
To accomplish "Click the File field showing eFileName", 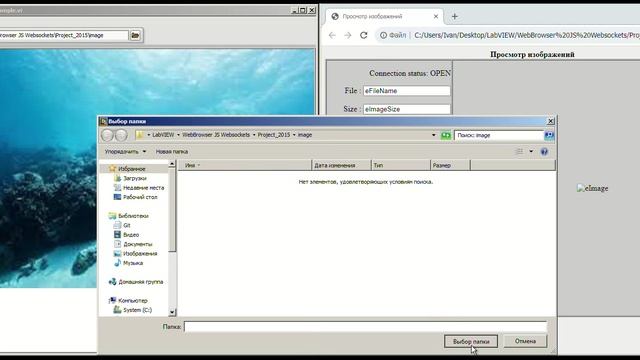I will coord(407,91).
